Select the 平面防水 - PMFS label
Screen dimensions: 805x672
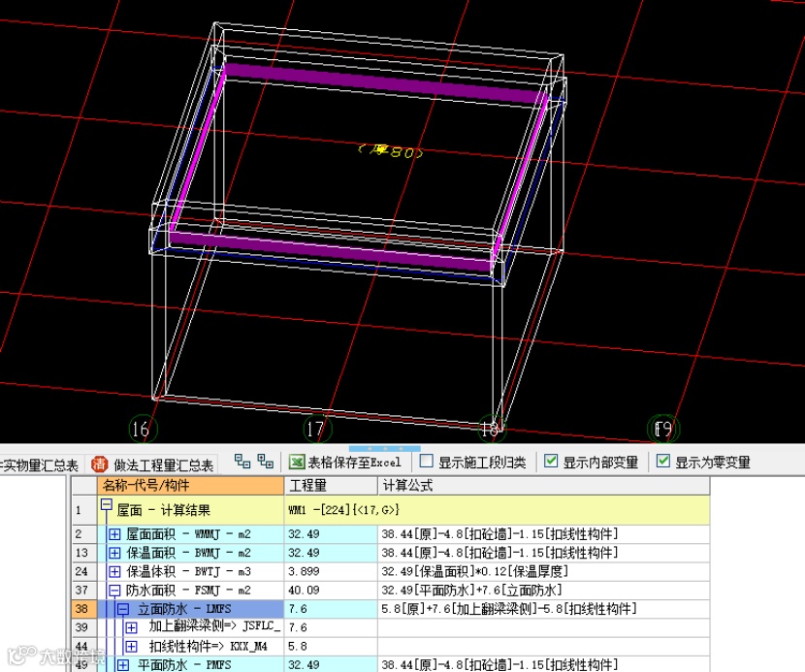[184, 665]
